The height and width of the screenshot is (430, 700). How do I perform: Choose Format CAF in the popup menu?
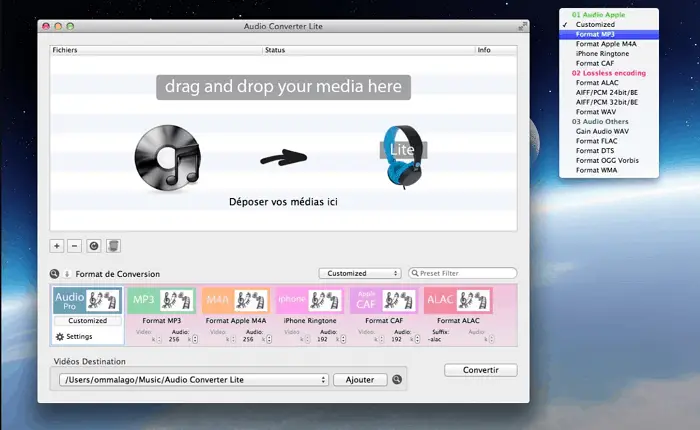click(x=609, y=63)
